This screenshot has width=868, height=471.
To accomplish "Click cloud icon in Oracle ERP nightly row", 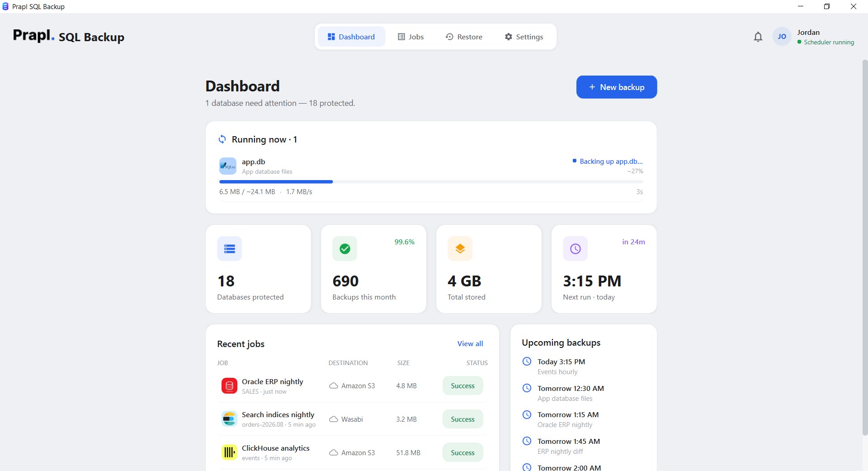I will [334, 386].
